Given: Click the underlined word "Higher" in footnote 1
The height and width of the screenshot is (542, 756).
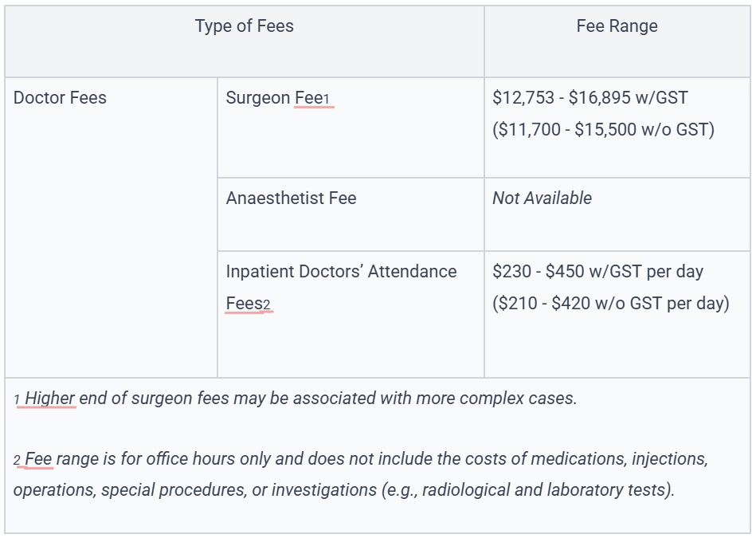Looking at the screenshot, I should [49, 399].
